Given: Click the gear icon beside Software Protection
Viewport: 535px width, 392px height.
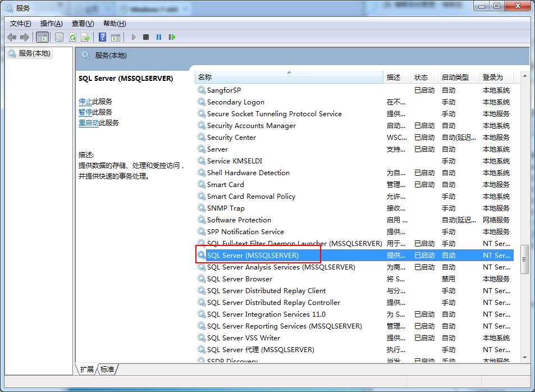Looking at the screenshot, I should point(202,220).
